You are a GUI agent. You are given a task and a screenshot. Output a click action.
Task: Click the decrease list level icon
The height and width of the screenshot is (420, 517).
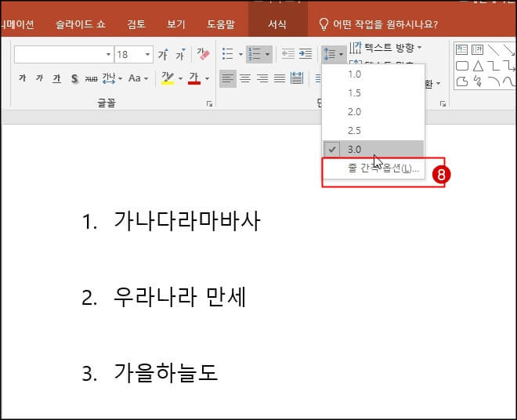coord(287,53)
